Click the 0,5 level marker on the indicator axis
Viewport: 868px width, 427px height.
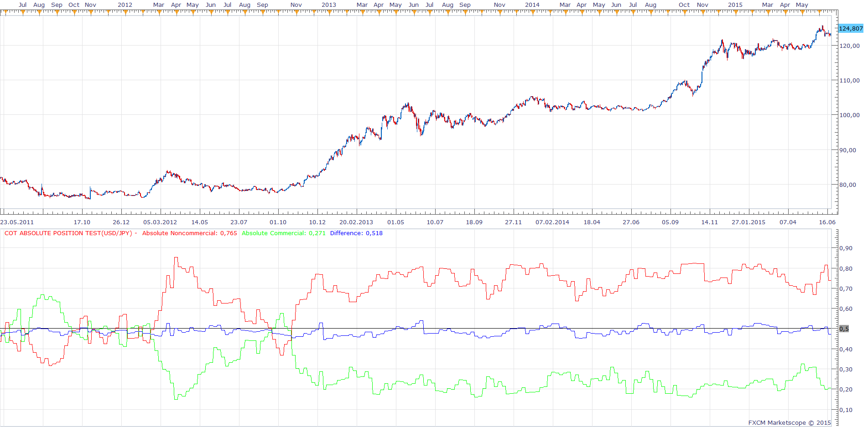click(844, 329)
